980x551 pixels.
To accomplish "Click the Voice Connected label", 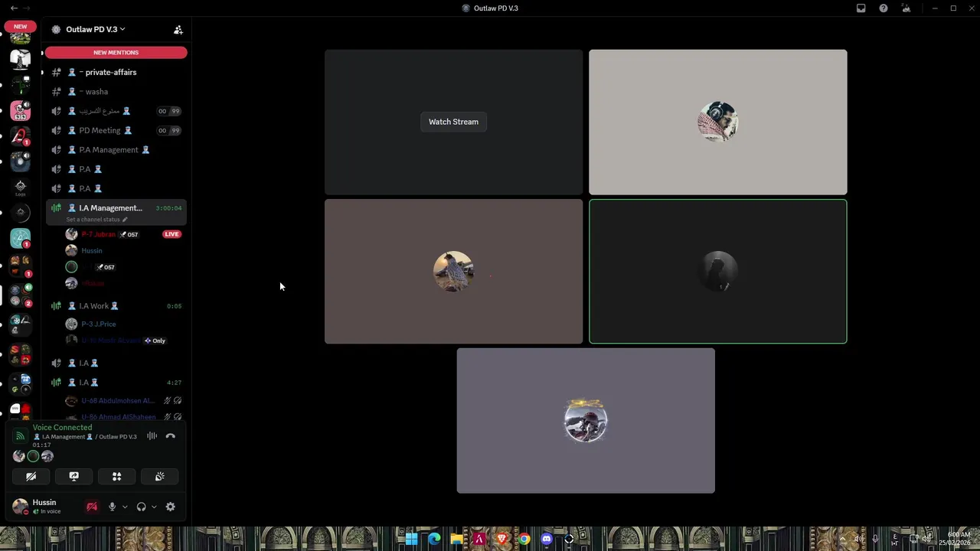I will pyautogui.click(x=62, y=428).
